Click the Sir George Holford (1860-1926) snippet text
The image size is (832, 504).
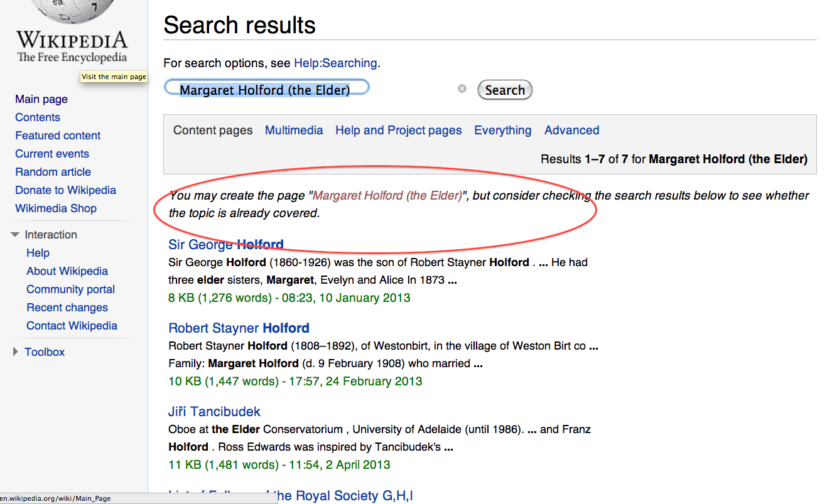pyautogui.click(x=378, y=271)
